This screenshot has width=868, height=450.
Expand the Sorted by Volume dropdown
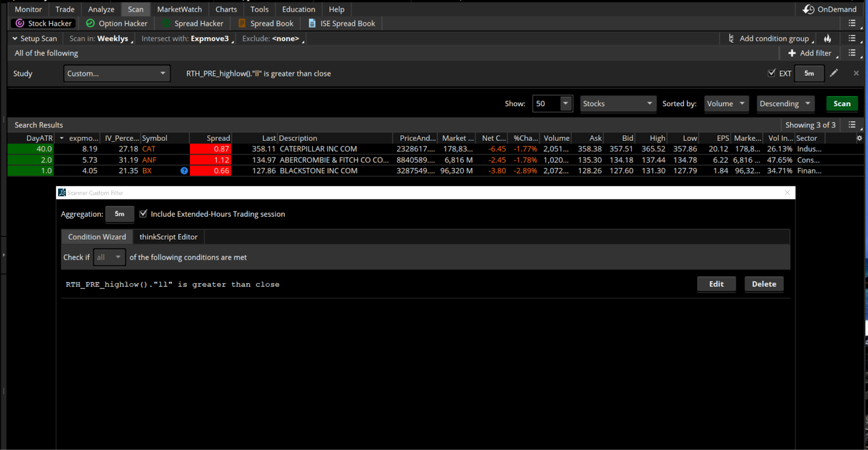coord(726,104)
